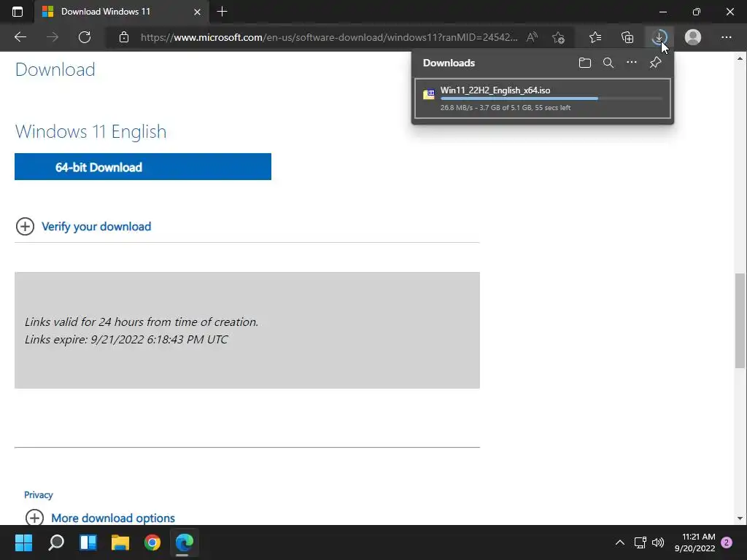Select the Download Windows 11 tab
This screenshot has width=747, height=560.
coord(122,12)
